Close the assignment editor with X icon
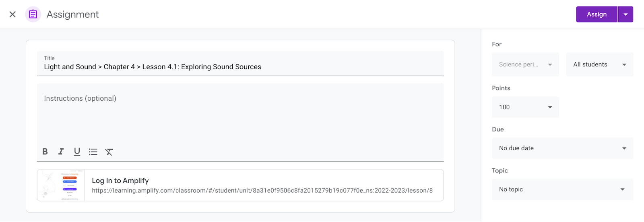This screenshot has height=222, width=644. 12,15
